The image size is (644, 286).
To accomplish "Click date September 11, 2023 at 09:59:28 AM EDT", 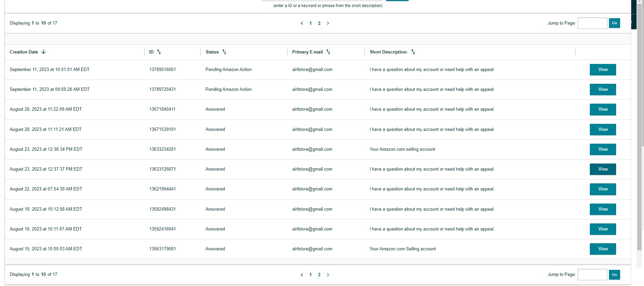I will click(49, 90).
